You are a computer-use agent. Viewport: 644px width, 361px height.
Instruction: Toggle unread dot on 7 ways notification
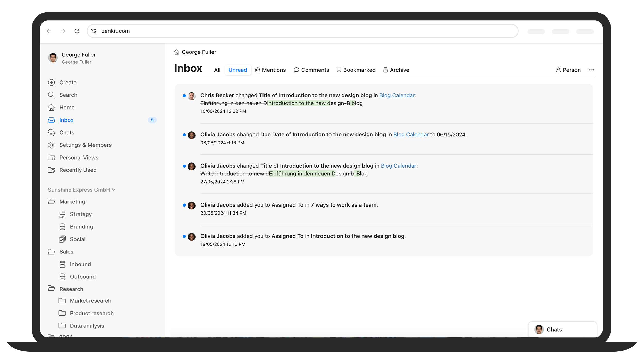tap(184, 205)
